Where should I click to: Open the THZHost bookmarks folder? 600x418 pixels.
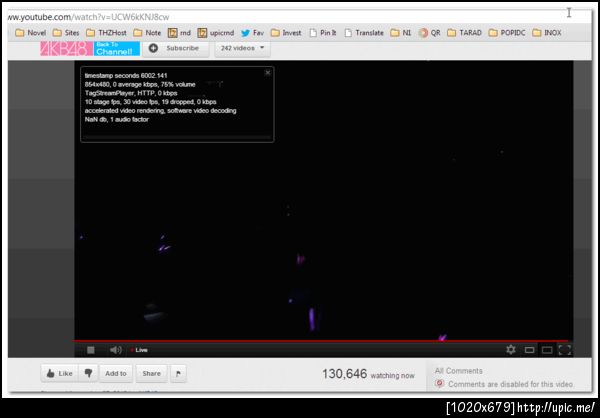point(106,33)
